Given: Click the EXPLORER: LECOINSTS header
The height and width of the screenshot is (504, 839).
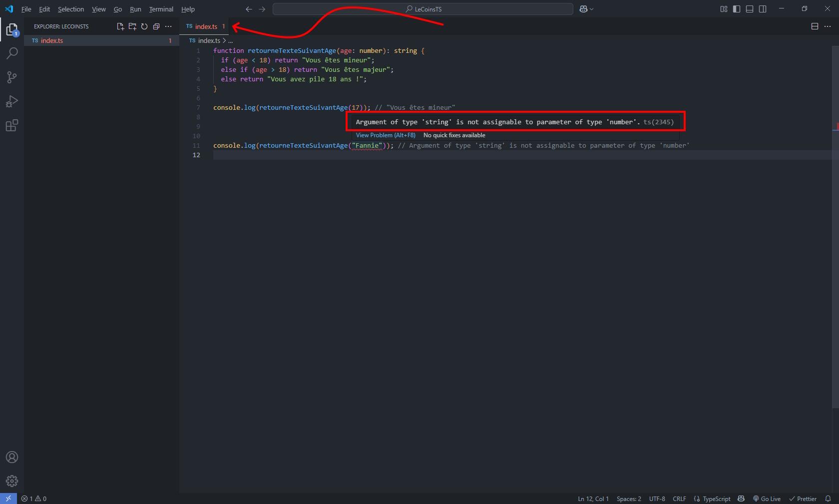Looking at the screenshot, I should click(x=61, y=26).
